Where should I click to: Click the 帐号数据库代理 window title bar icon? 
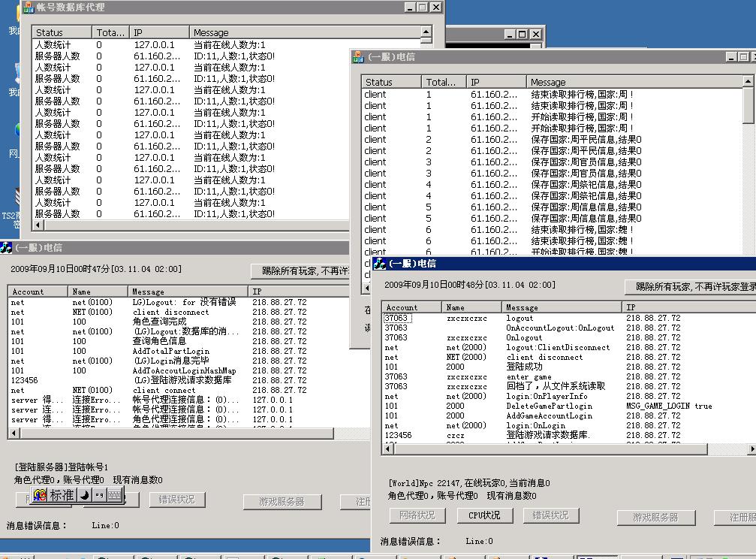tap(27, 8)
